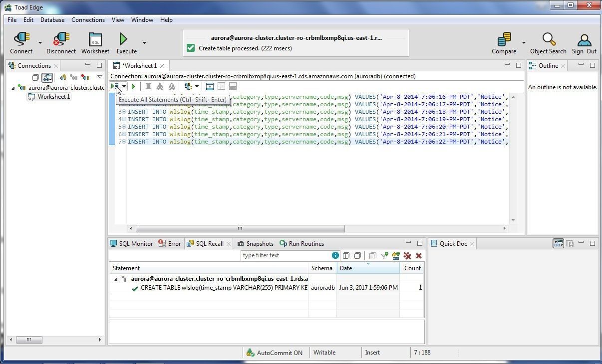Collapse all rows in SQL Recall
The width and height of the screenshot is (602, 364).
tap(357, 256)
